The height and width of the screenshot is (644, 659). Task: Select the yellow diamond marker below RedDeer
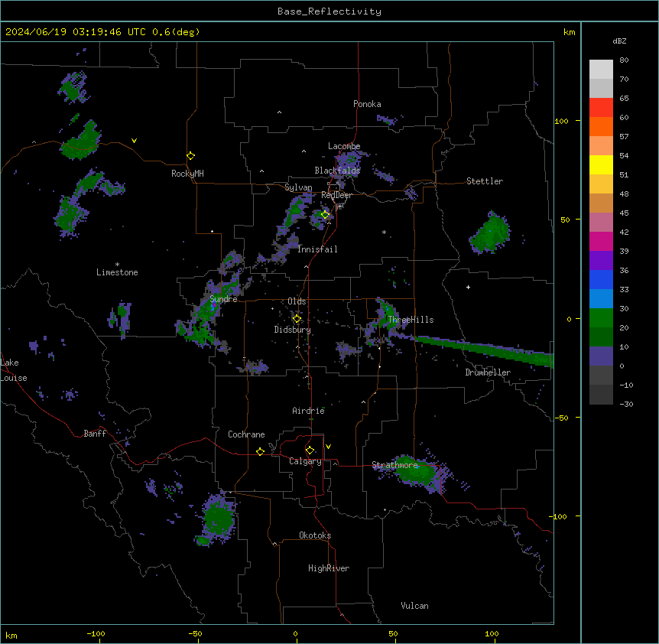pos(325,214)
